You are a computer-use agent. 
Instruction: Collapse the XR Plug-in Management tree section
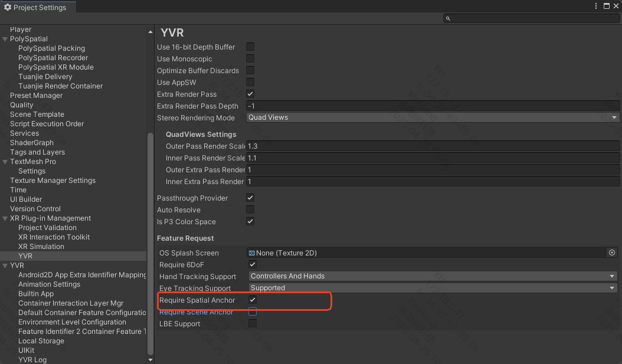tap(5, 218)
